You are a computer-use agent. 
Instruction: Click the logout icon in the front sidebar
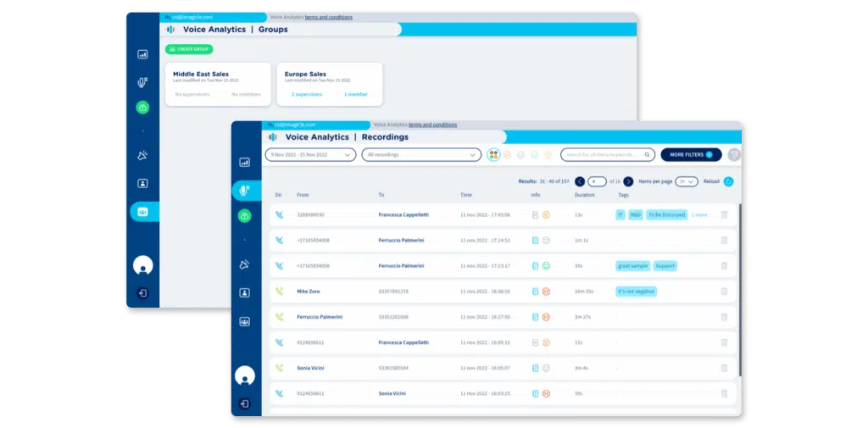pyautogui.click(x=244, y=404)
